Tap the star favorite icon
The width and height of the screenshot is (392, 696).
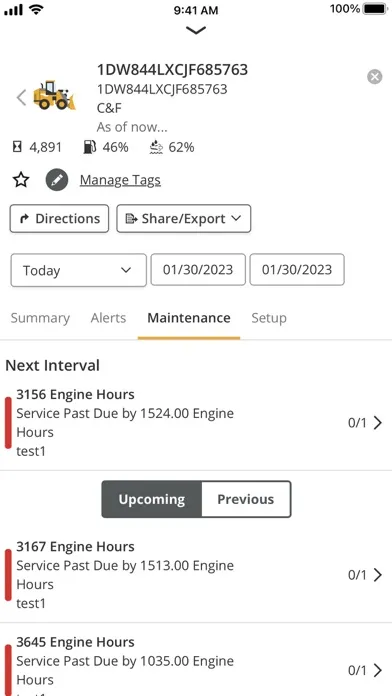[x=21, y=180]
